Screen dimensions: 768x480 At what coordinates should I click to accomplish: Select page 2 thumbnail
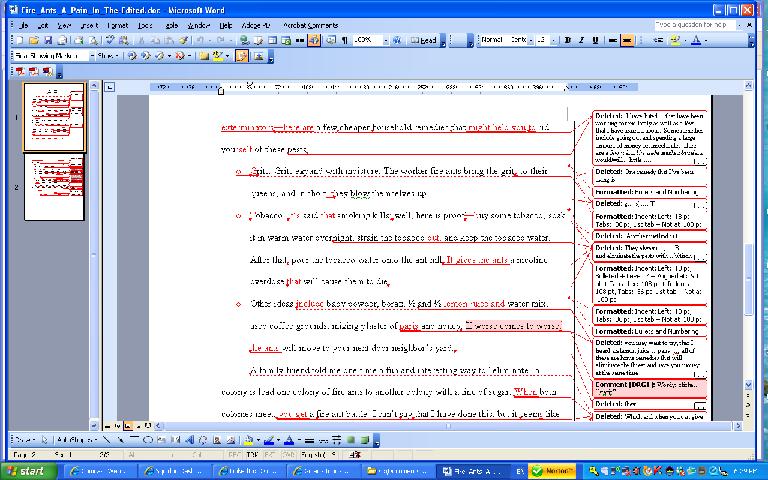coord(54,187)
